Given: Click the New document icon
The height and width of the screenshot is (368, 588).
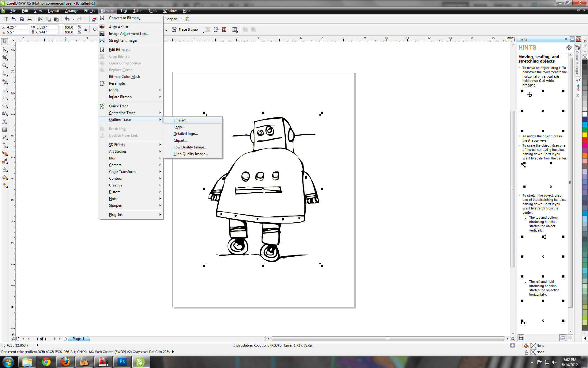Looking at the screenshot, I should (x=6, y=19).
